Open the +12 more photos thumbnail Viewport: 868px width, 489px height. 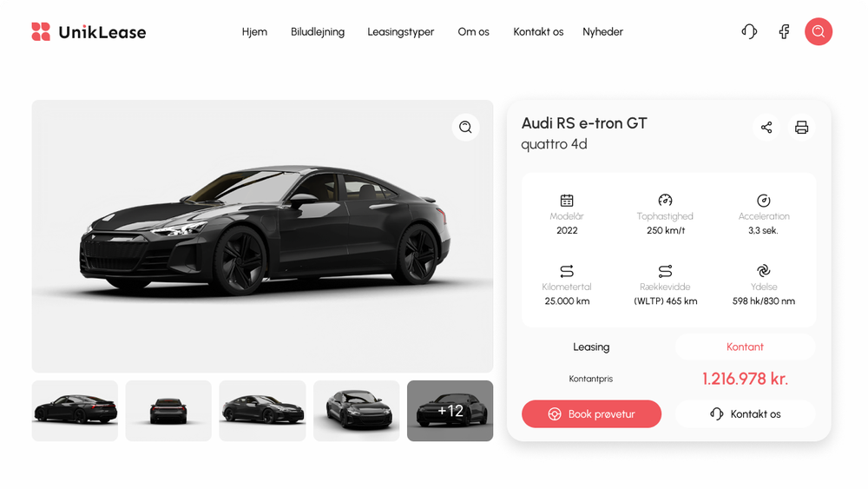click(450, 411)
